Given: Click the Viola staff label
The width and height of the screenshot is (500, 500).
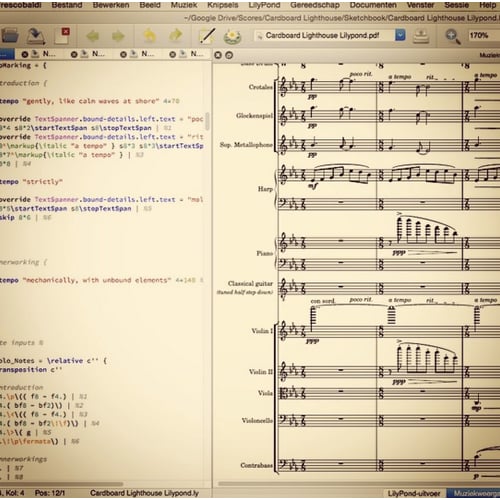Looking at the screenshot, I should click(265, 393).
